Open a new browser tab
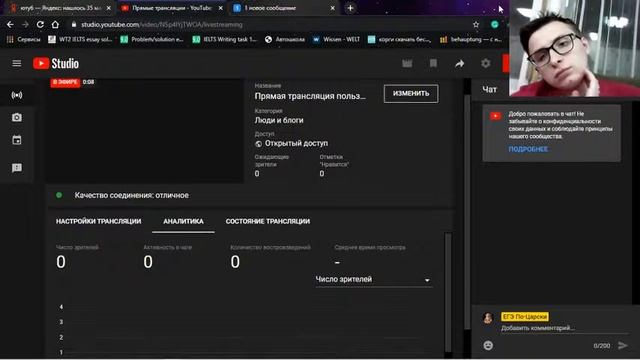 pos(350,8)
